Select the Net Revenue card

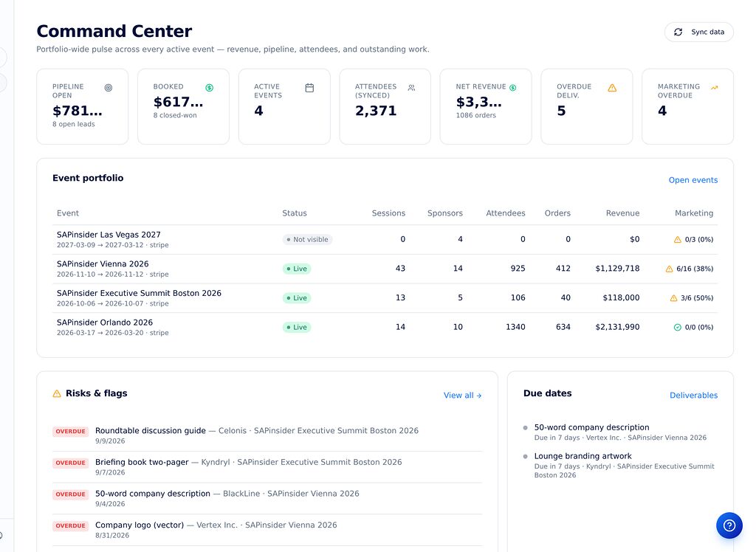tap(486, 106)
